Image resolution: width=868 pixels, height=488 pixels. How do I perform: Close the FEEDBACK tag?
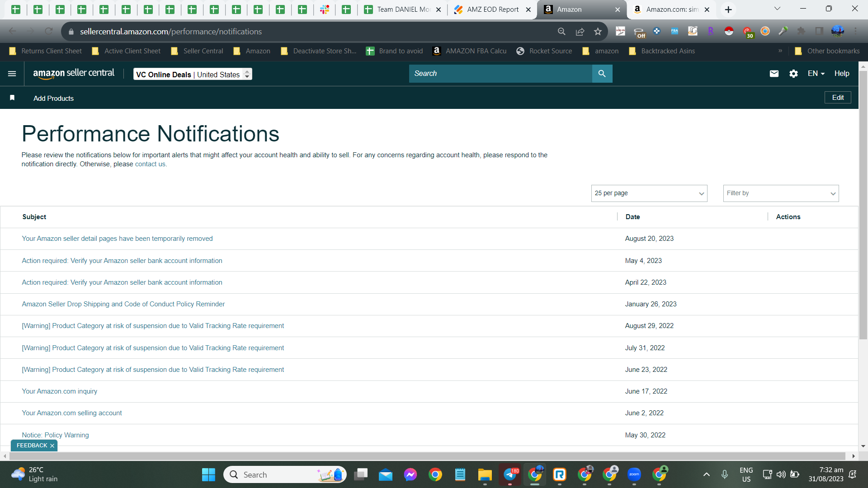[x=52, y=446]
